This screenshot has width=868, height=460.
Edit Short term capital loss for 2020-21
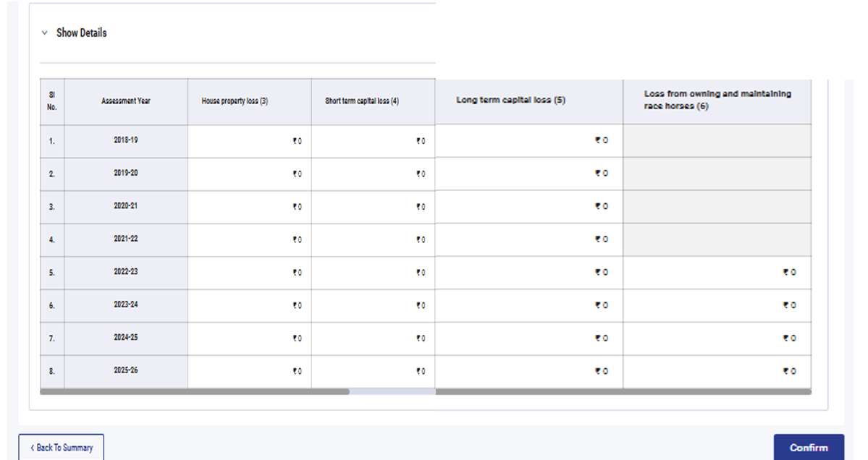click(373, 207)
